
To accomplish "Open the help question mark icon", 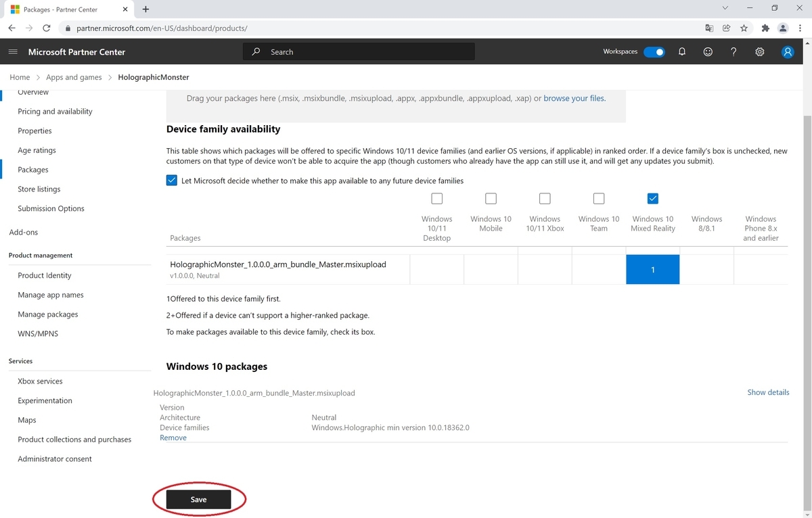I will pos(734,52).
